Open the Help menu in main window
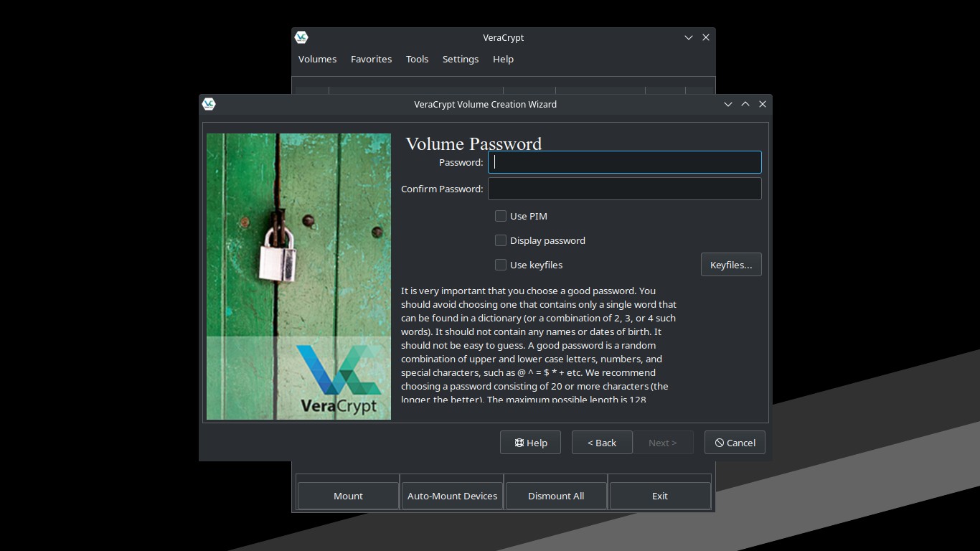 click(503, 59)
